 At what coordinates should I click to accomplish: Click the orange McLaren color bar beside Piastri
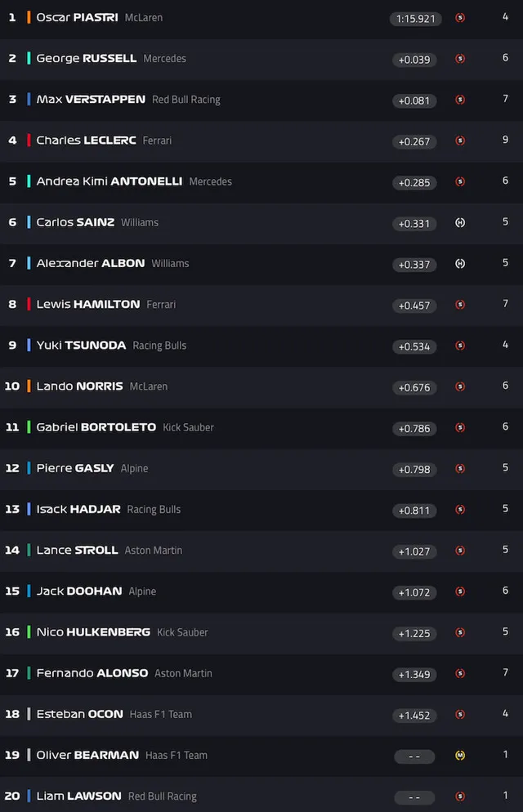click(29, 17)
